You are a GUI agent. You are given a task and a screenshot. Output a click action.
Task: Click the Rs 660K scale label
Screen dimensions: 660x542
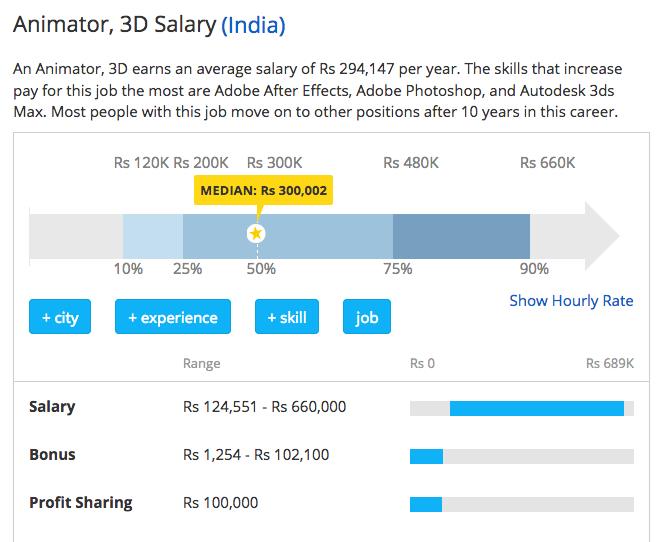(548, 162)
